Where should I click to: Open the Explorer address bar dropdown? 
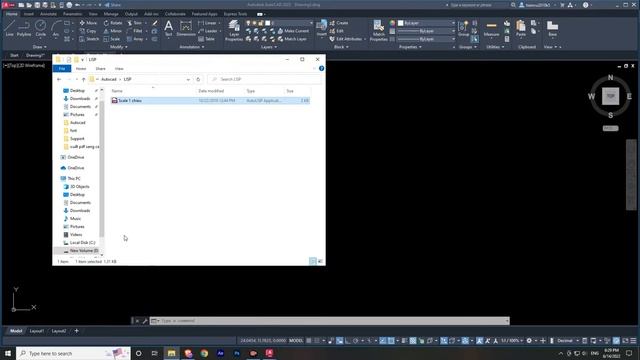click(188, 79)
